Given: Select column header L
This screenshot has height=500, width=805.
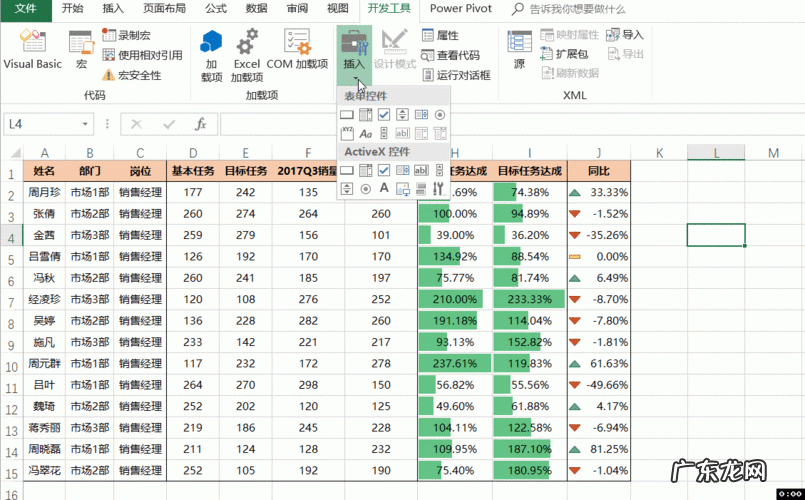Looking at the screenshot, I should [716, 152].
